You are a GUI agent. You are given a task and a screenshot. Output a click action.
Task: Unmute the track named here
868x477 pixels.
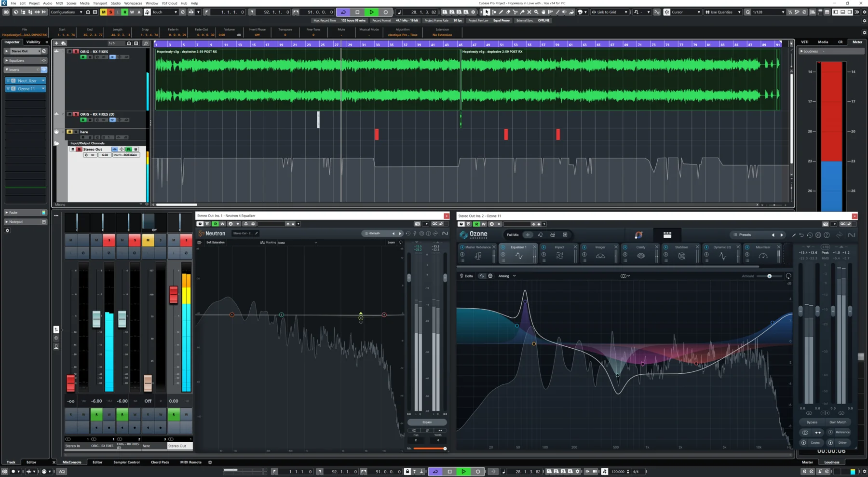point(69,132)
